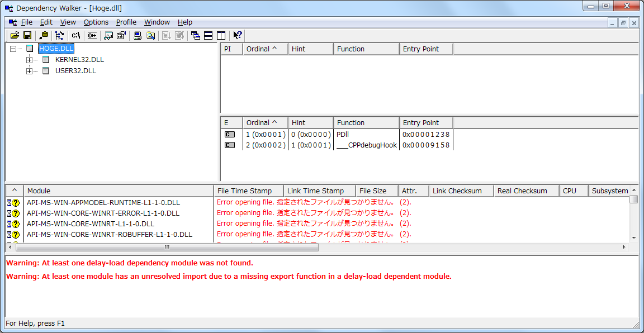The width and height of the screenshot is (644, 333).
Task: Click the Dependency Walker title bar app icon
Action: (9, 8)
